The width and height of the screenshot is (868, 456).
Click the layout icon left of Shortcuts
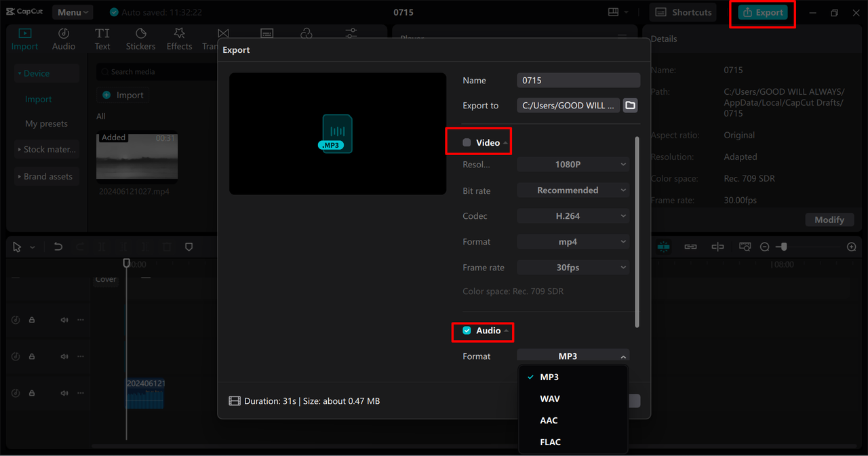613,12
